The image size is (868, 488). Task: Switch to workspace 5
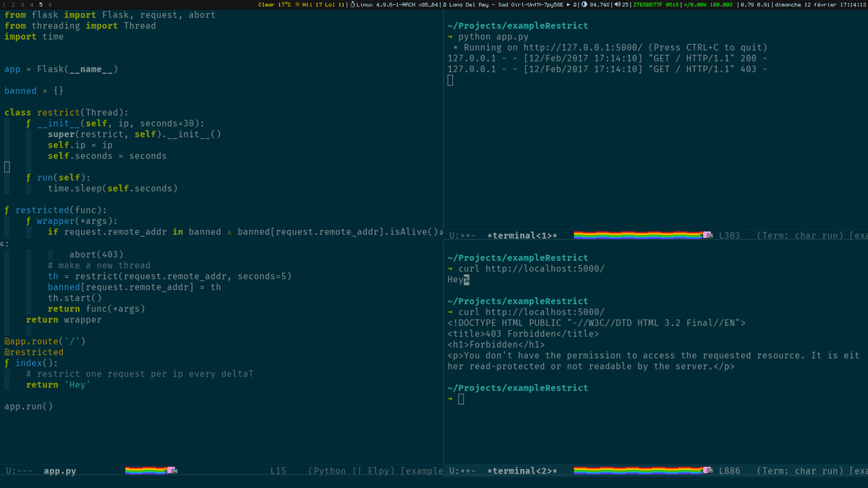tap(41, 4)
